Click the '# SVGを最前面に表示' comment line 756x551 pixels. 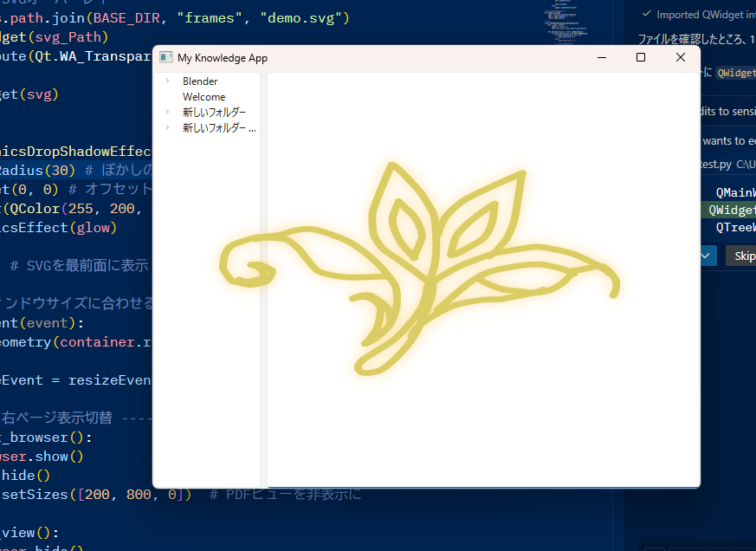[x=79, y=265]
